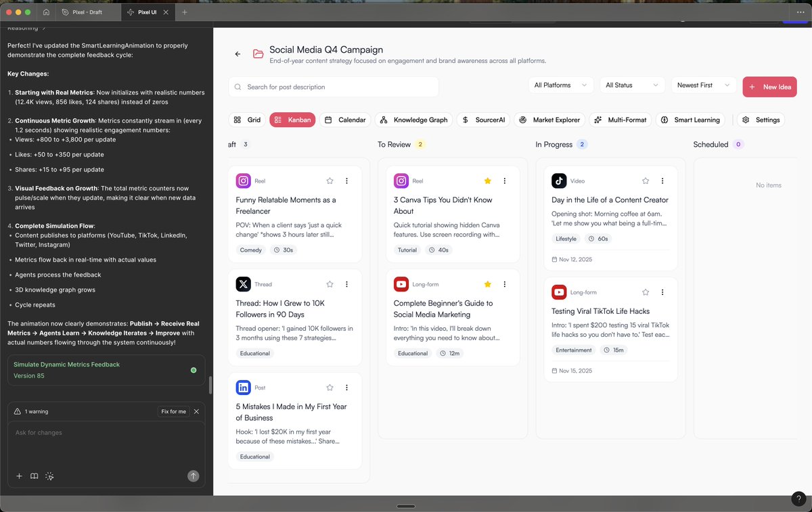Click the red folder icon next to campaign title
This screenshot has height=512, width=812.
[x=258, y=54]
